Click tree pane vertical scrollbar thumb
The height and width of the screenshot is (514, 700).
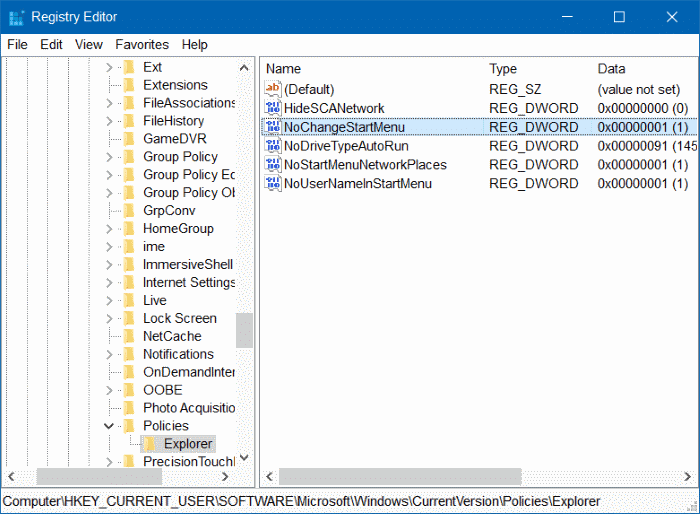(x=244, y=330)
